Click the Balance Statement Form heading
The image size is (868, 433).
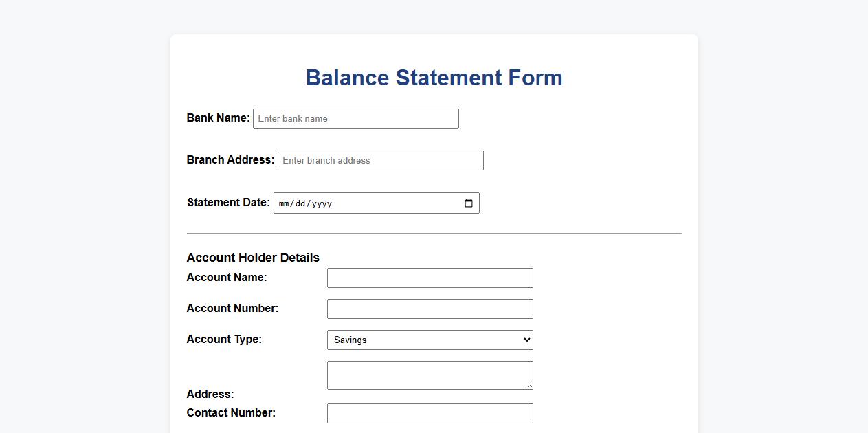pyautogui.click(x=434, y=78)
